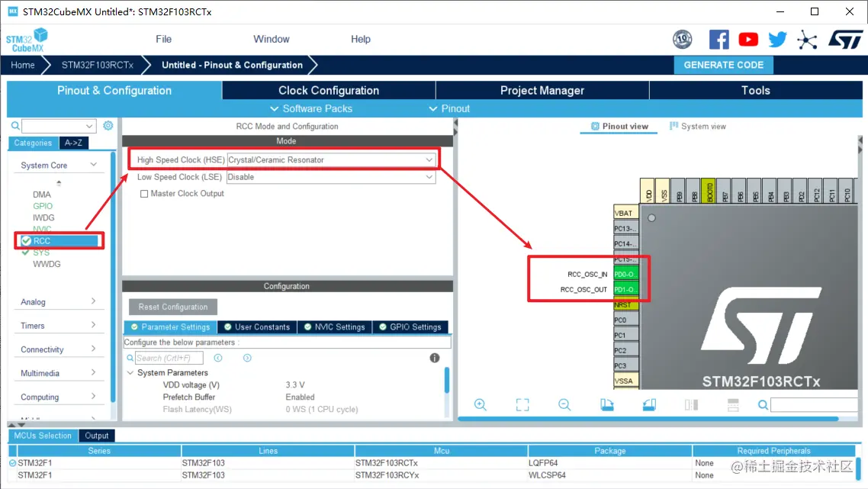Open the NVIC Settings tab
This screenshot has height=489, width=868.
coord(335,327)
